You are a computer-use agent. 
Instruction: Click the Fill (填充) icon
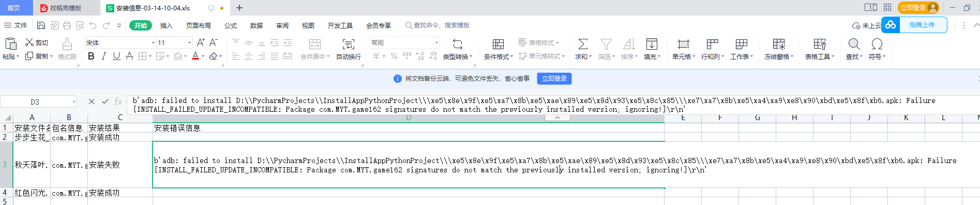click(652, 44)
